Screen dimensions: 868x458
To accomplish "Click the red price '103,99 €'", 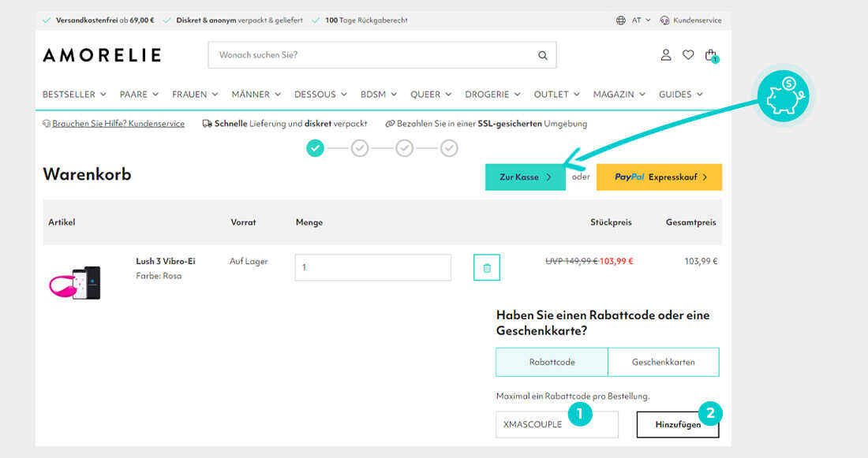I will tap(616, 261).
